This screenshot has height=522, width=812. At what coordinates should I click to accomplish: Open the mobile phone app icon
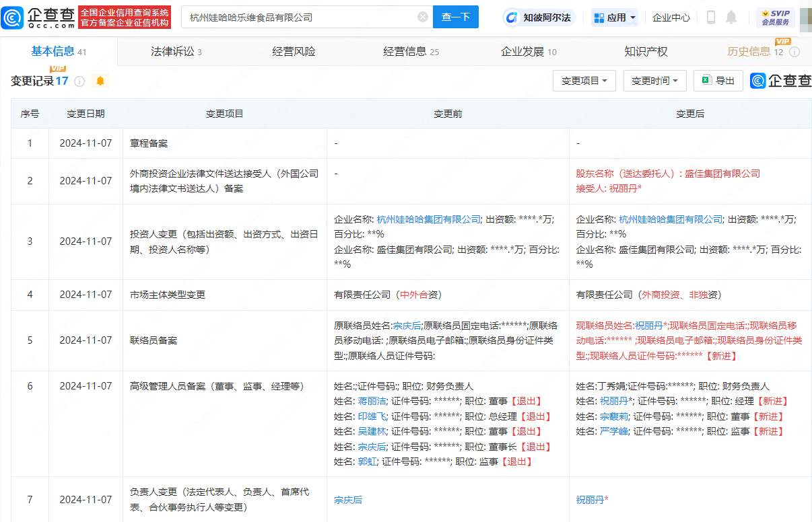coord(711,17)
